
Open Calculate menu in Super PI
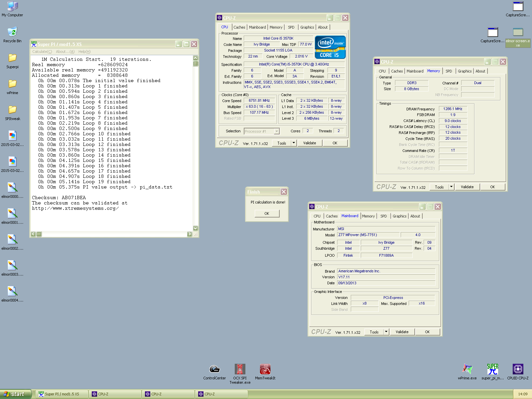click(x=42, y=52)
